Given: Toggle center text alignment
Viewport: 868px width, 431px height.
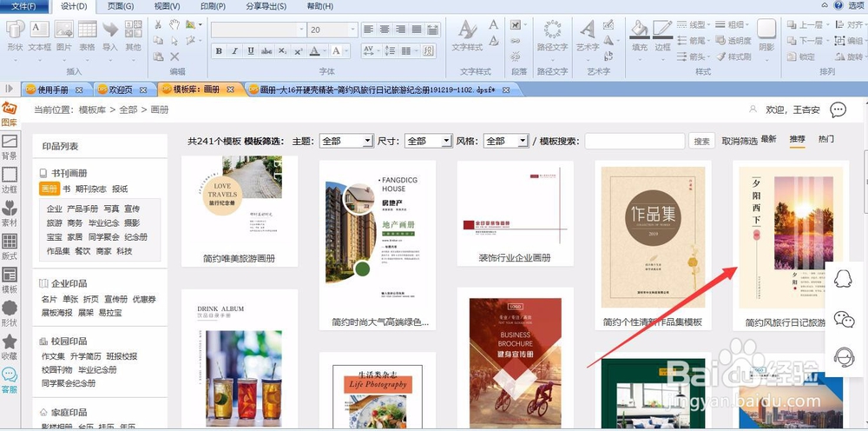Looking at the screenshot, I should (385, 30).
